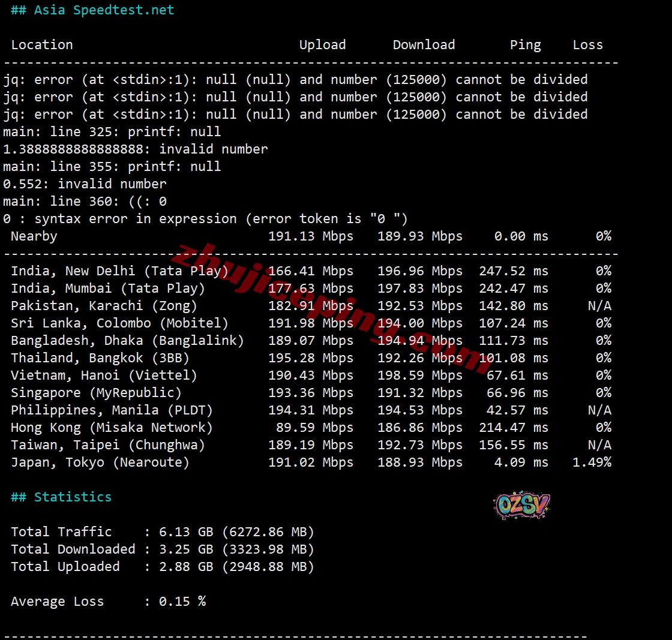
Task: Select India, New Delhi (Tata Play) row
Action: point(119,271)
